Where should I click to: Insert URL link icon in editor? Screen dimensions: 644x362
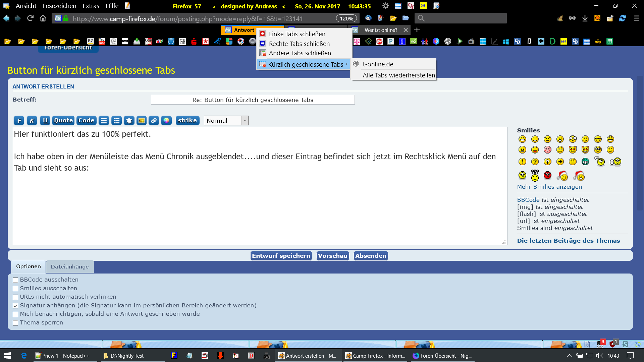[154, 121]
